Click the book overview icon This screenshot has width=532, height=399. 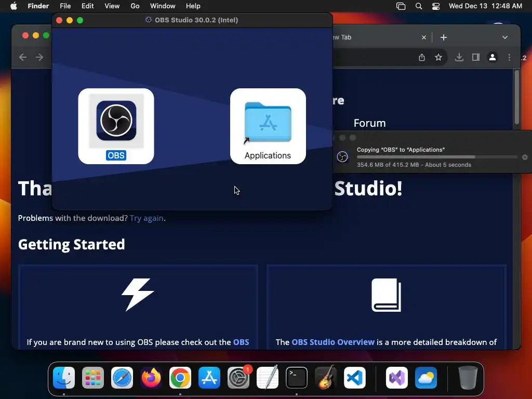pos(386,295)
